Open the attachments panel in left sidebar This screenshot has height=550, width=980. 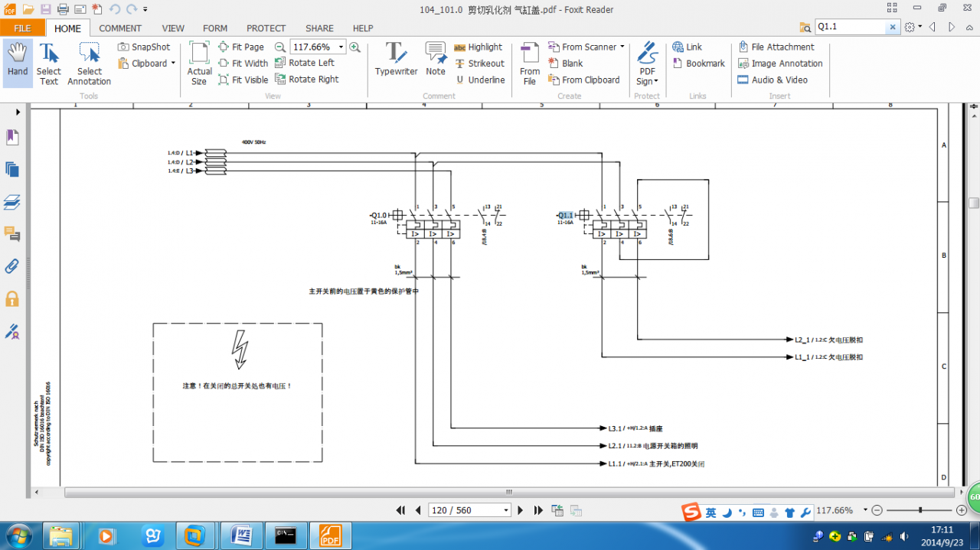point(12,266)
